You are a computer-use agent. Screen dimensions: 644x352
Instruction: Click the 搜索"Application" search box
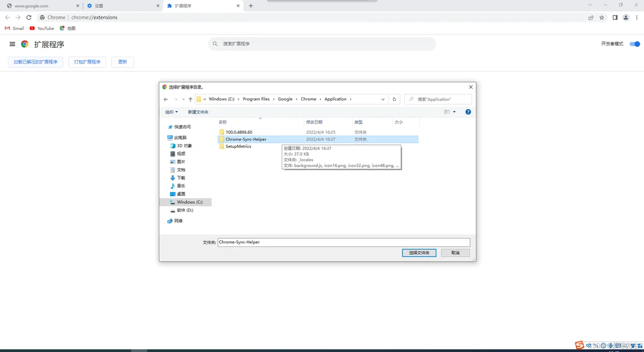point(438,99)
